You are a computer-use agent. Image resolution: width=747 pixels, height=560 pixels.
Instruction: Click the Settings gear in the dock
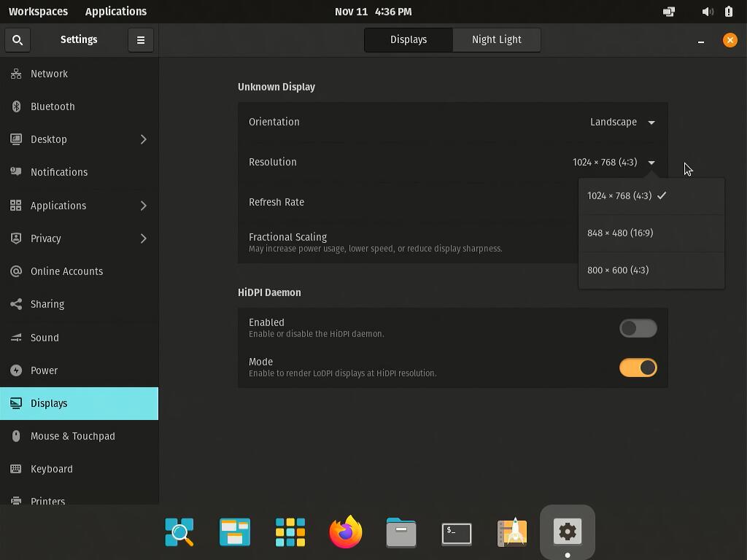568,531
